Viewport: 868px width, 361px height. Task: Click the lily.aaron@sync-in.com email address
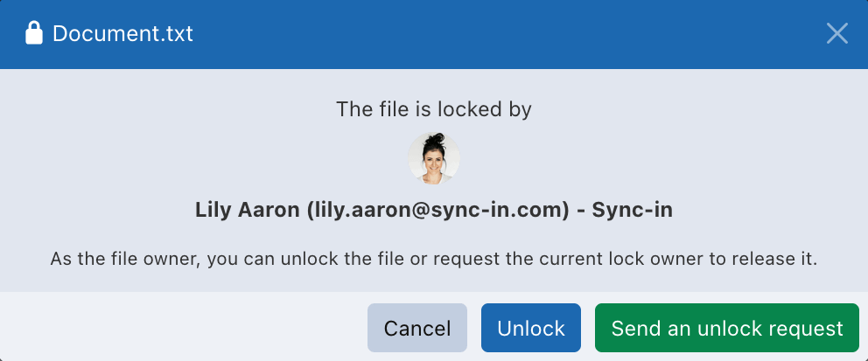(x=433, y=211)
